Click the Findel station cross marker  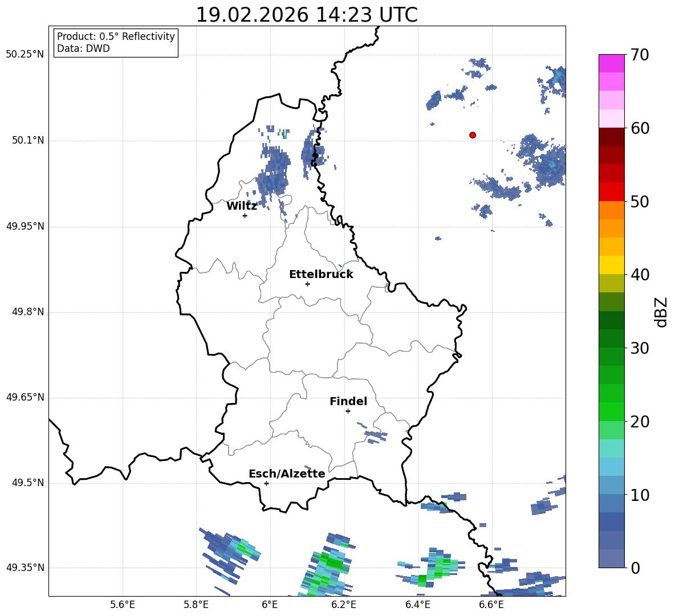point(348,411)
